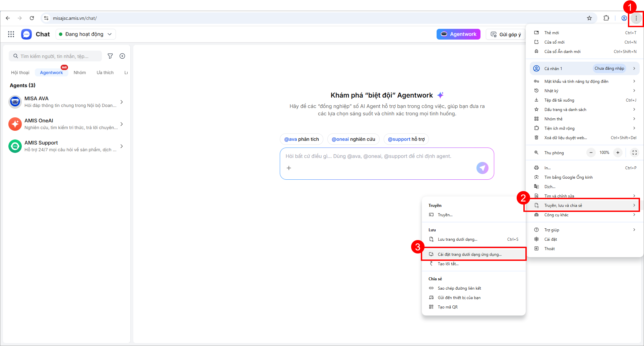Reload the page
Viewport: 644px width, 346px height.
pyautogui.click(x=32, y=18)
